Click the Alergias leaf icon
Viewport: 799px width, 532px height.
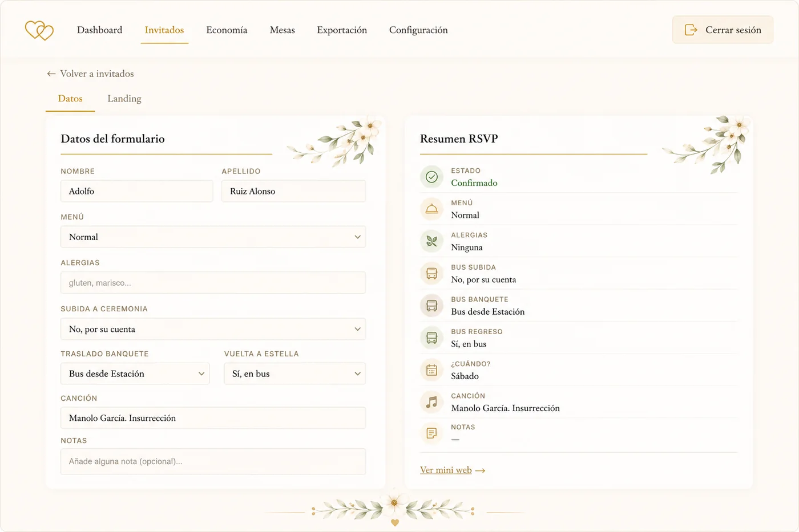point(432,241)
